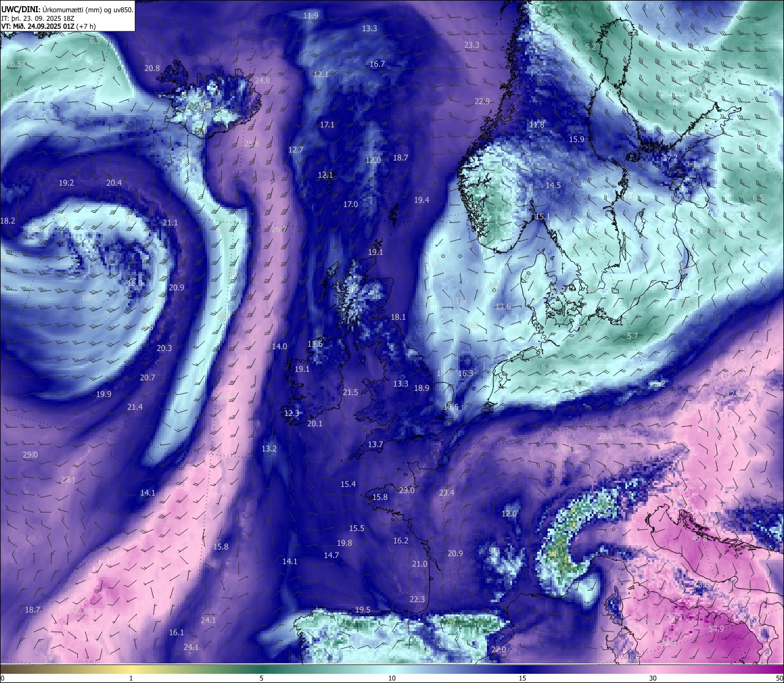This screenshot has width=784, height=683.
Task: Select the 20.7 value label
Action: (x=147, y=377)
